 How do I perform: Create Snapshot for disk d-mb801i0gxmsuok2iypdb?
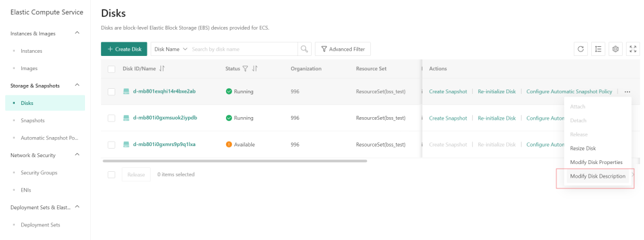(448, 118)
